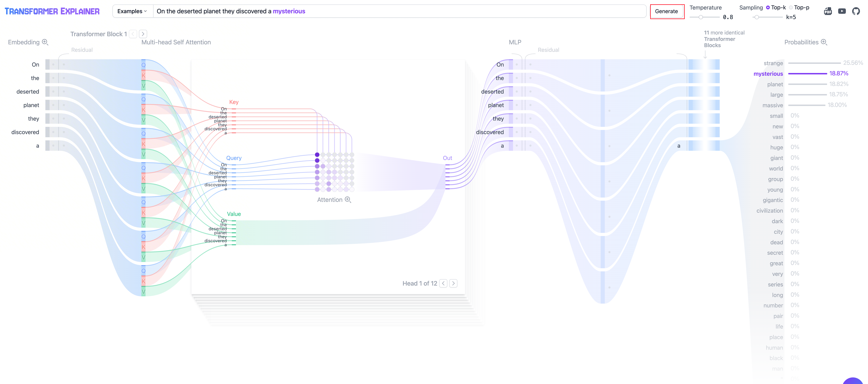Go to next attention head arrow
The width and height of the screenshot is (868, 384).
[453, 283]
